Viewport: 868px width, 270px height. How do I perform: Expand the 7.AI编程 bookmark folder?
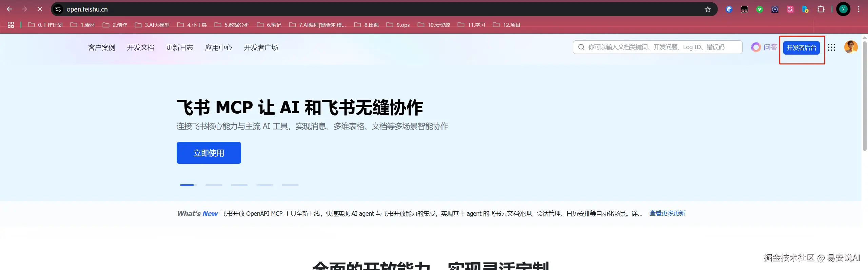click(x=317, y=25)
